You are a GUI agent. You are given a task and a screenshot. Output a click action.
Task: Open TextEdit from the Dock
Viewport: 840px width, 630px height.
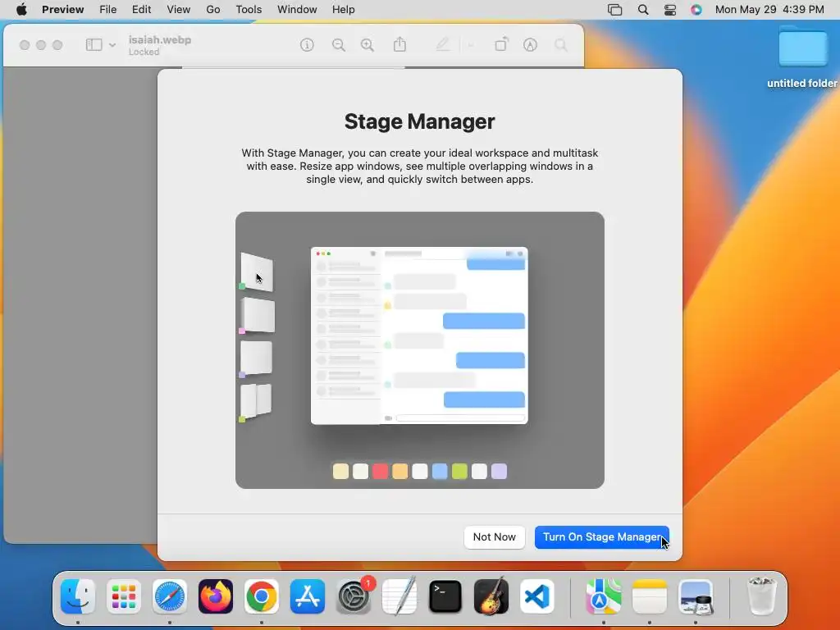[x=399, y=596]
